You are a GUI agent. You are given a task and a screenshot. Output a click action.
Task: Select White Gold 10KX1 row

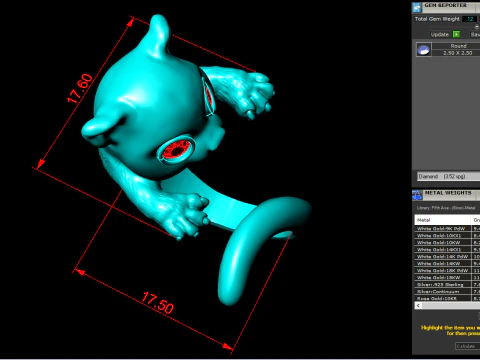447,236
